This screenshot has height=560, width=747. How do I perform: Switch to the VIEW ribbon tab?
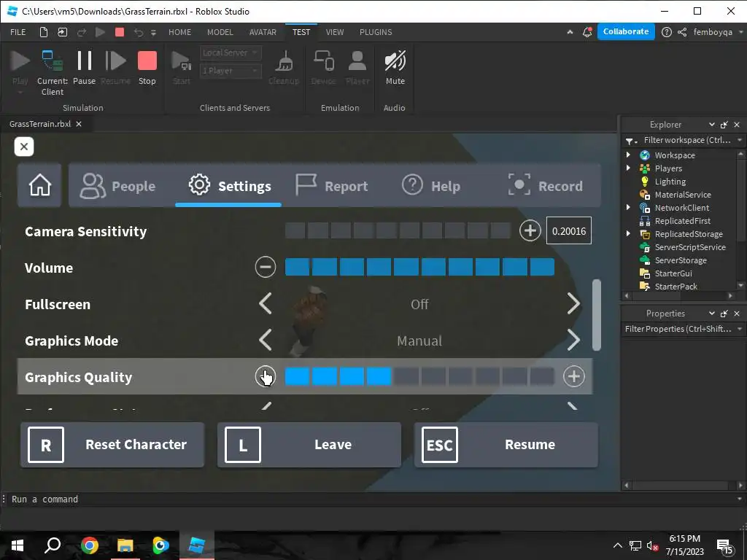334,32
